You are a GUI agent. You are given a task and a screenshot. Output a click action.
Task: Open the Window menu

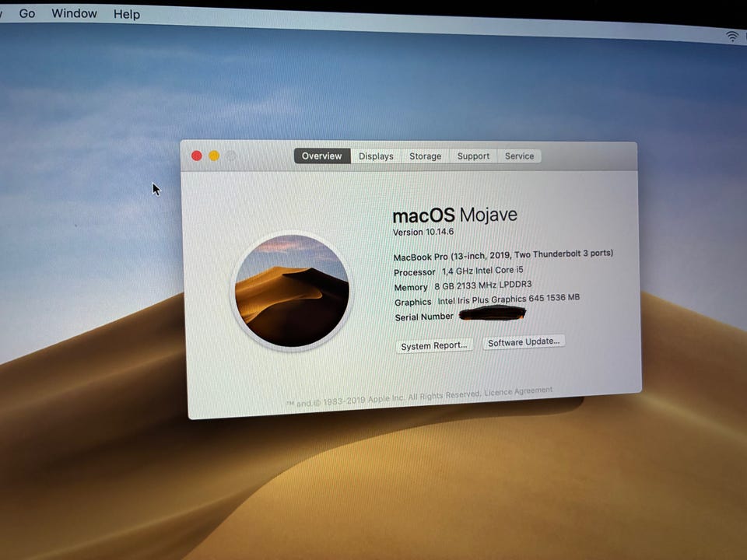tap(75, 13)
